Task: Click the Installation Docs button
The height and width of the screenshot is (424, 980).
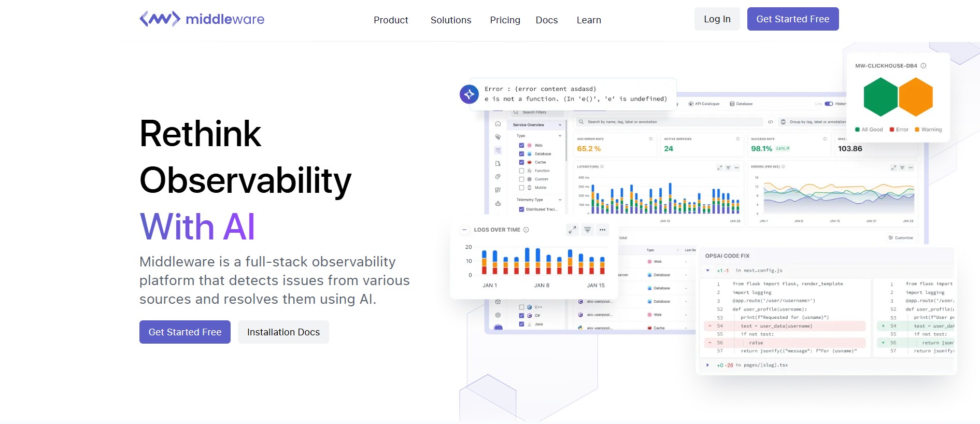Action: pyautogui.click(x=283, y=332)
